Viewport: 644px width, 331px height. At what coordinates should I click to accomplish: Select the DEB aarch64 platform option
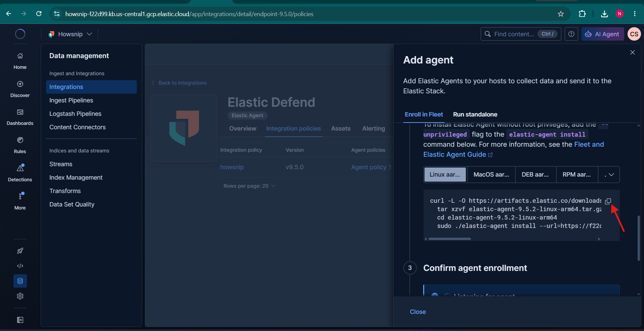point(535,175)
